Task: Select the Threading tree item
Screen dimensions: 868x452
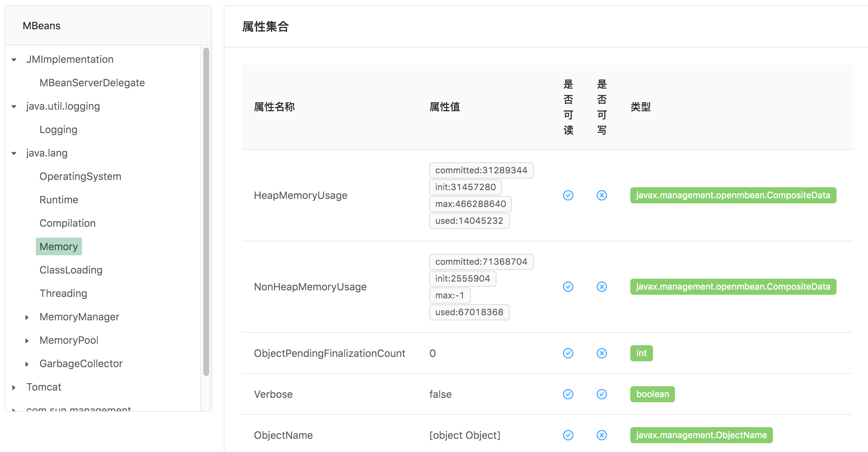Action: point(63,293)
